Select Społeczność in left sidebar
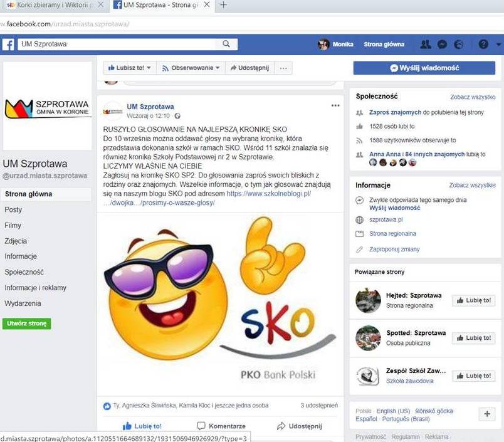This screenshot has width=504, height=442. (x=24, y=272)
